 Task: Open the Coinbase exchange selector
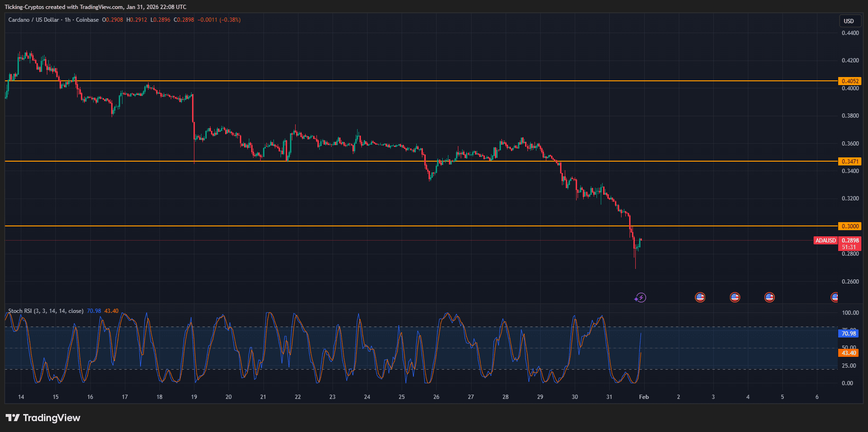pyautogui.click(x=87, y=20)
